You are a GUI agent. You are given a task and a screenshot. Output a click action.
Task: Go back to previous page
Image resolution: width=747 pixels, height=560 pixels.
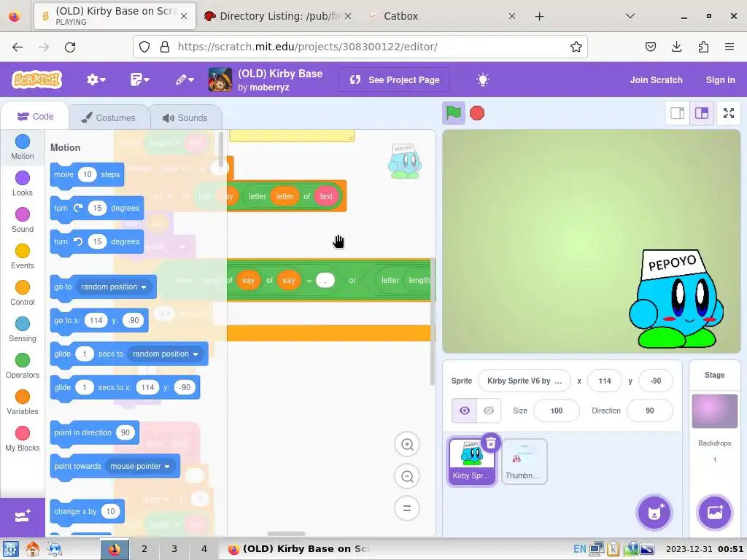pyautogui.click(x=18, y=47)
